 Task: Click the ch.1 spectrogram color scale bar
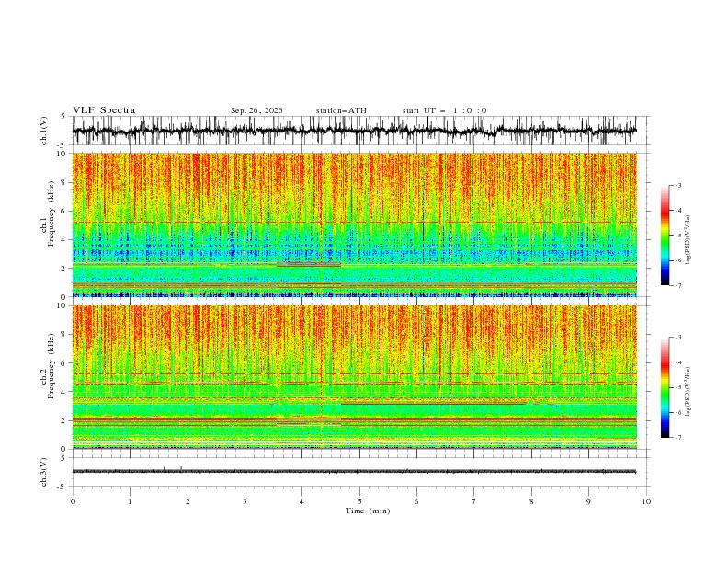pos(665,236)
